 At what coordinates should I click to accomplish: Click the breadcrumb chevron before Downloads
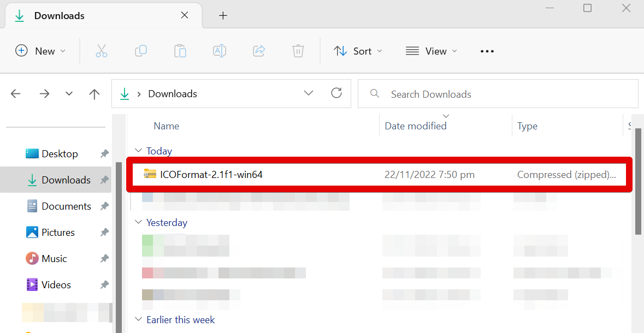click(x=139, y=94)
